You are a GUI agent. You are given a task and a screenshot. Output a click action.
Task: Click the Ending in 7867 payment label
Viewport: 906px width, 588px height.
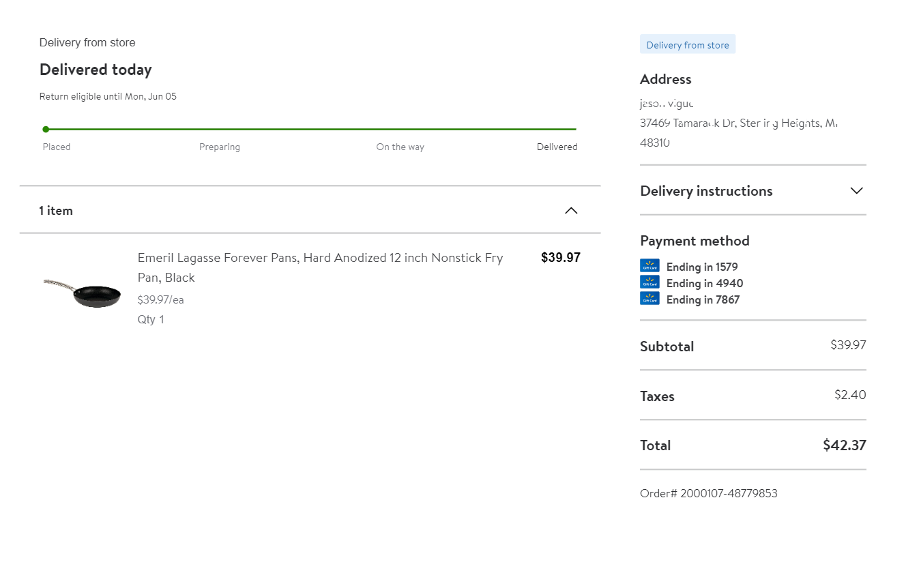click(703, 299)
